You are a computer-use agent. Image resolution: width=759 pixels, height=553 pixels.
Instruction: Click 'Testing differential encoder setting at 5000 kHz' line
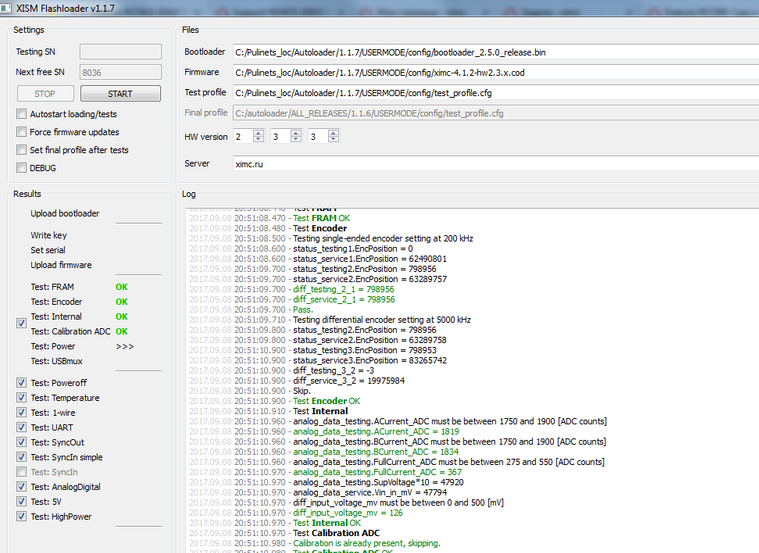click(382, 320)
